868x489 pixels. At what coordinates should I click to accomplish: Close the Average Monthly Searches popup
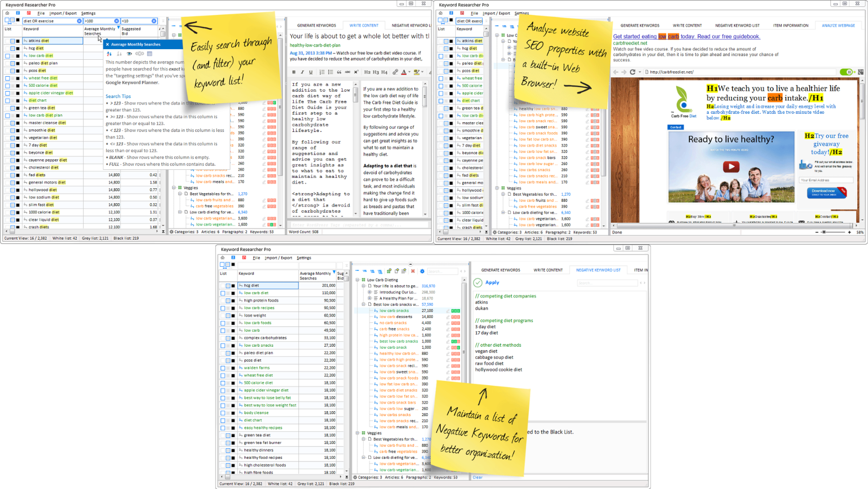click(107, 44)
